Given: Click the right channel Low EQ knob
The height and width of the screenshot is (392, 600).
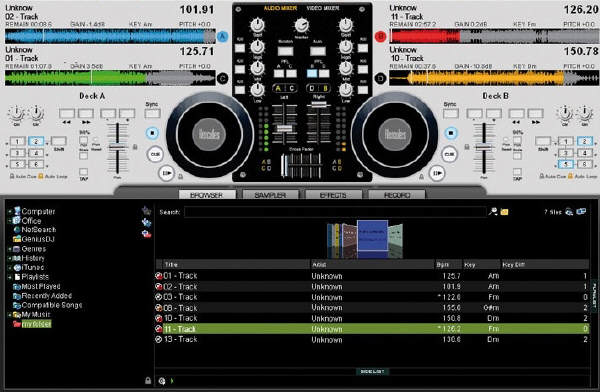Looking at the screenshot, I should pos(346,90).
